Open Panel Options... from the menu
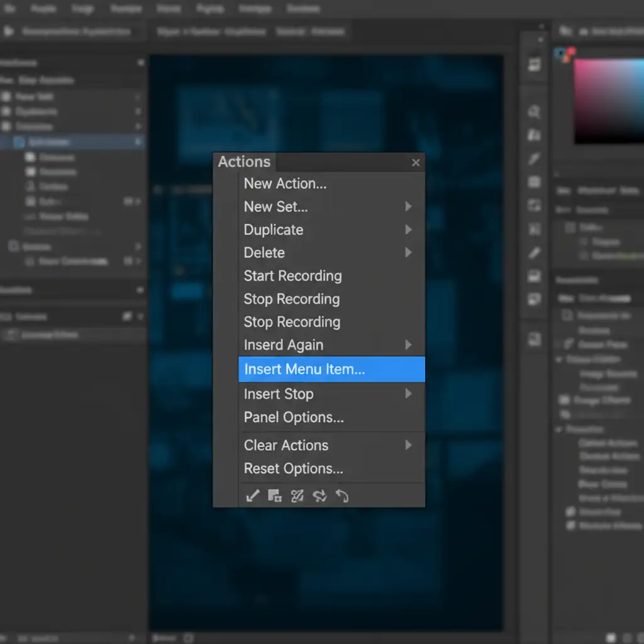 [x=294, y=417]
